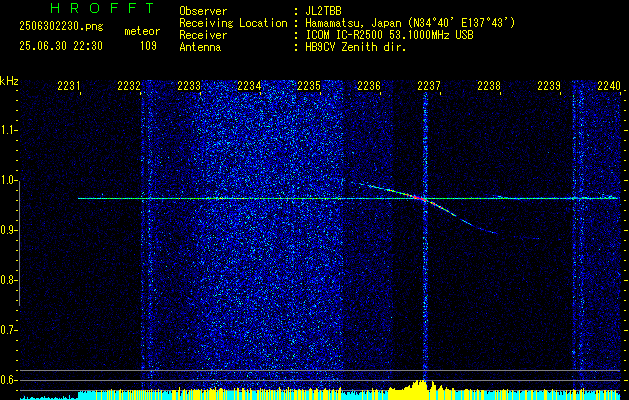
Task: Select the meteor count 109
Action: (148, 46)
